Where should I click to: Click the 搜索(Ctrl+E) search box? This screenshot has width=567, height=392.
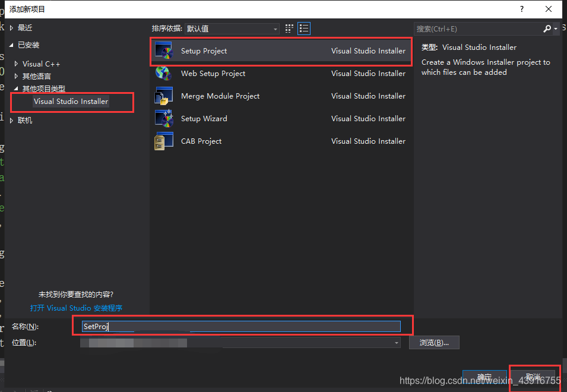pyautogui.click(x=479, y=29)
